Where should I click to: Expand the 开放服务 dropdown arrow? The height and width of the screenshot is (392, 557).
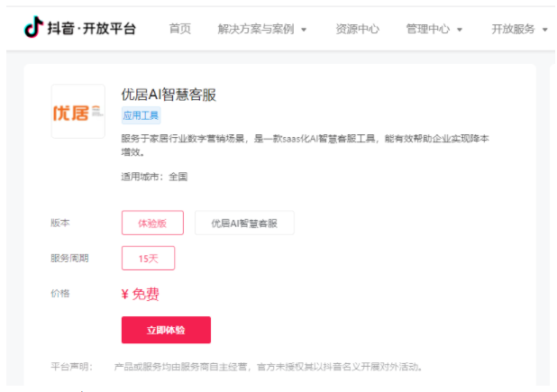pyautogui.click(x=544, y=30)
